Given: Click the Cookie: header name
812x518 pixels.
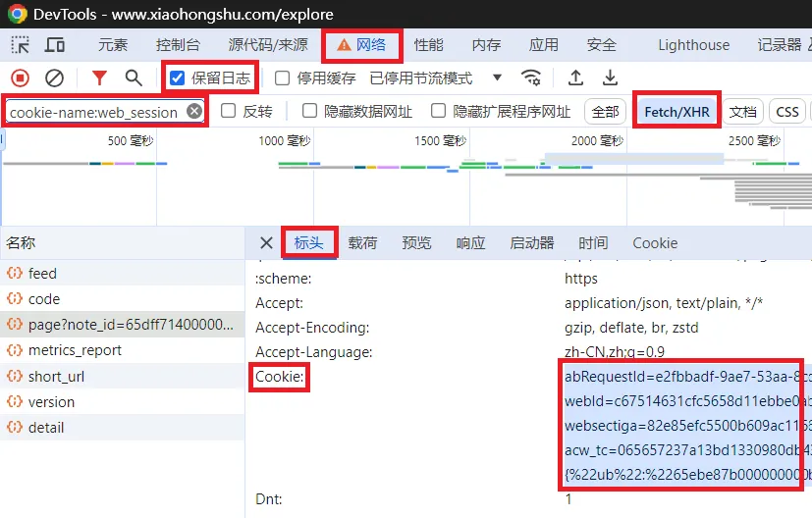Looking at the screenshot, I should (x=280, y=377).
